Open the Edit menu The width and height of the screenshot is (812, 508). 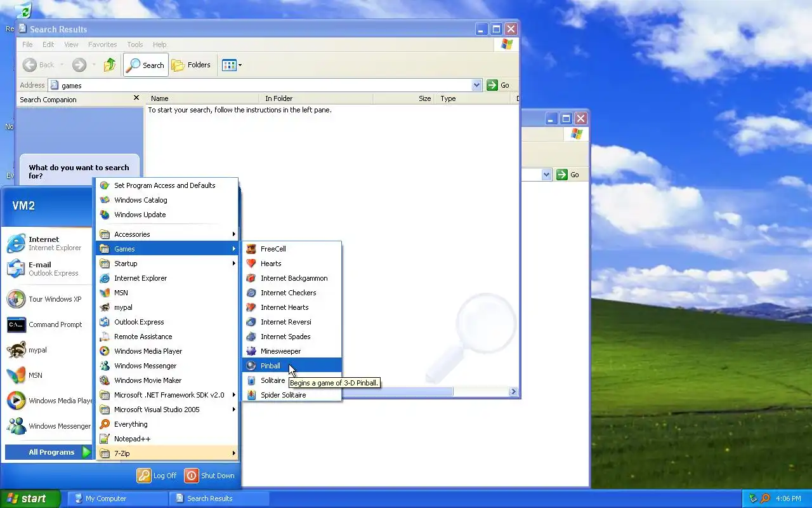pos(48,44)
